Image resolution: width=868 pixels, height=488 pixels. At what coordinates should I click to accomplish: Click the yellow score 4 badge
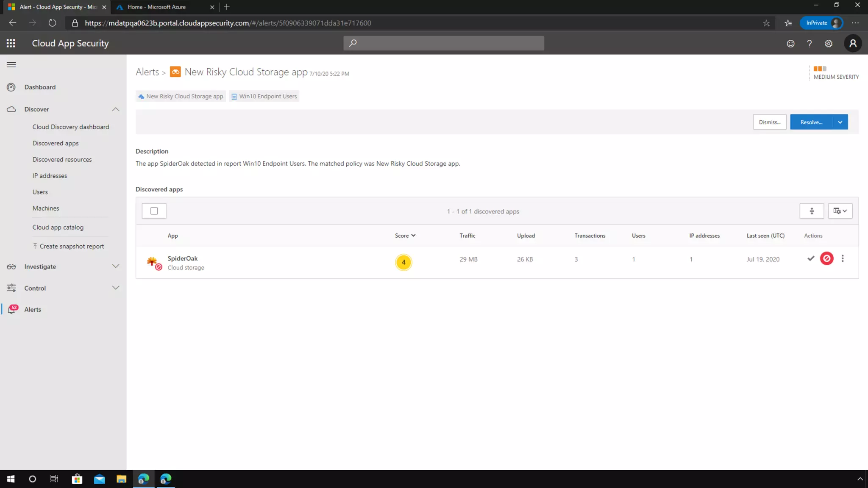pos(403,262)
